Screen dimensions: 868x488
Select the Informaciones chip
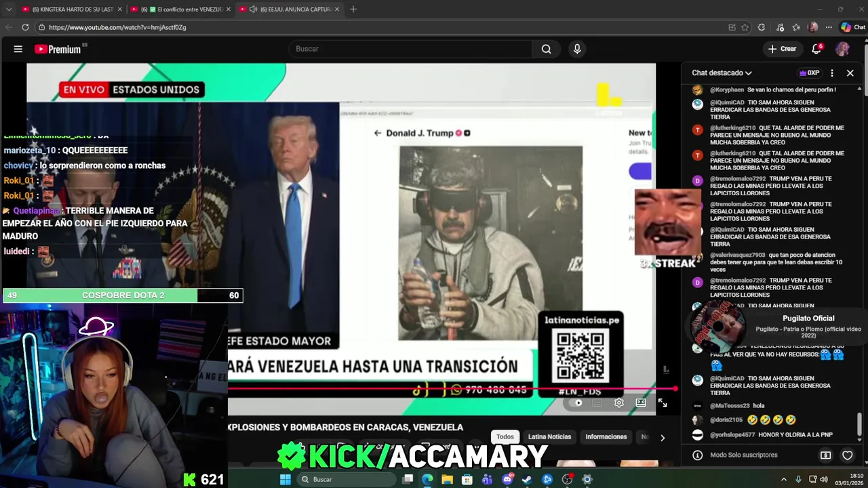pos(606,437)
